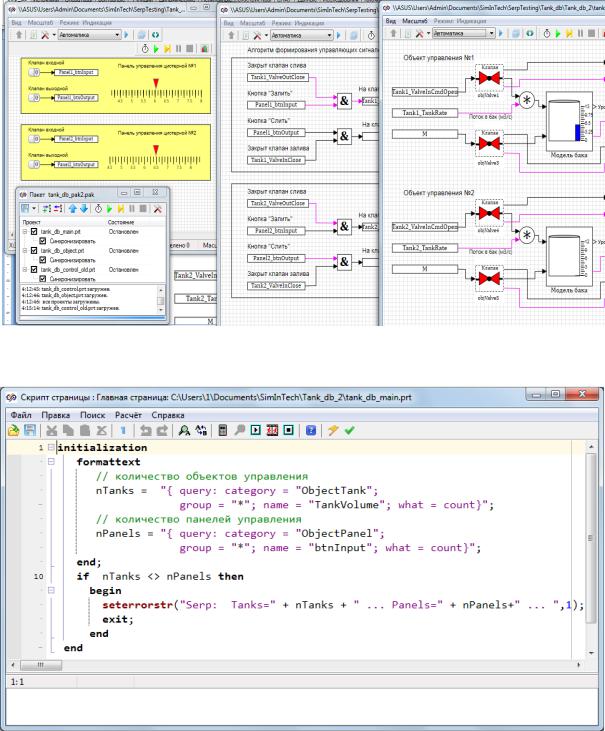Click the calculator icon in the script toolbar

click(223, 430)
